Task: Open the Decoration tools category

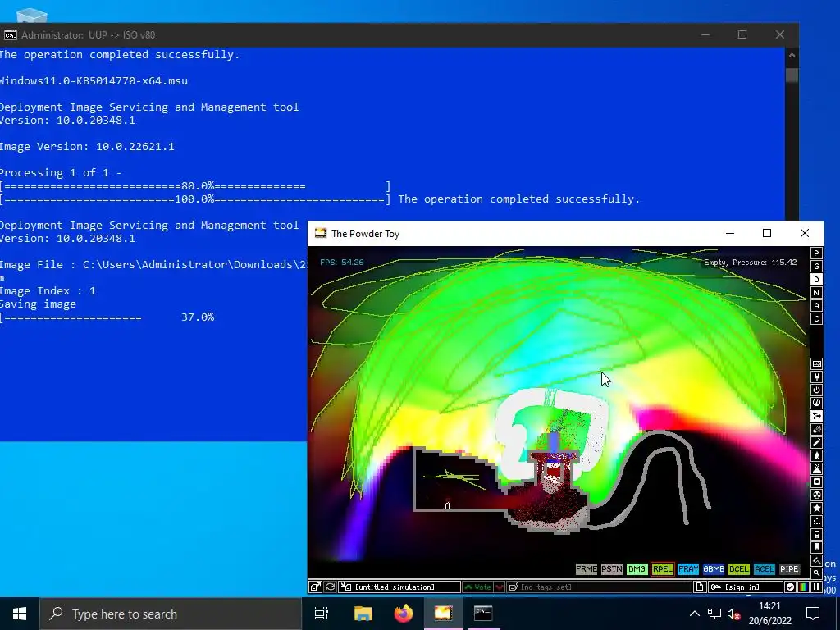Action: coord(816,560)
